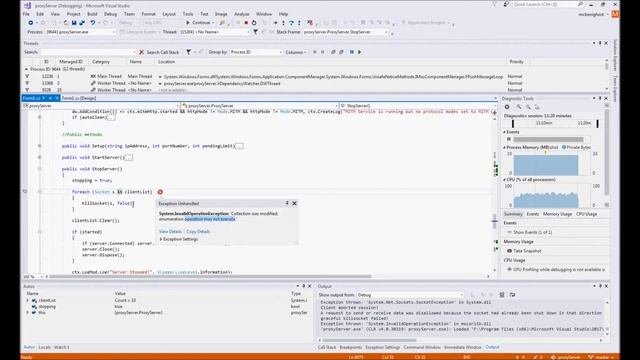
Task: Click the Thaw Threads play icon
Action: tap(360, 52)
